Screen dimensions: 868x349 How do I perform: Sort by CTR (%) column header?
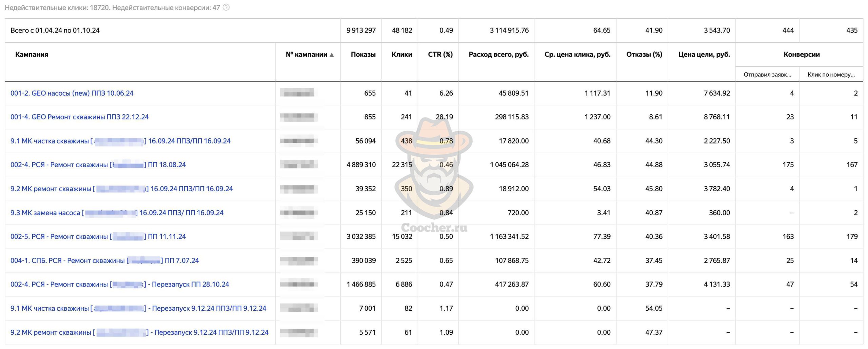(440, 55)
